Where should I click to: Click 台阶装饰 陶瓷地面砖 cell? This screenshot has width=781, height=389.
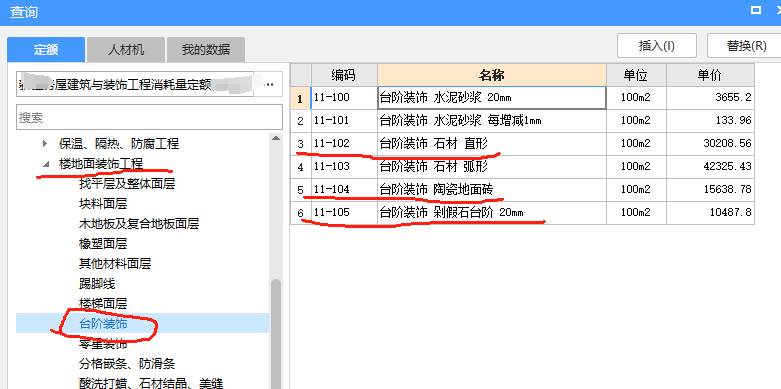(x=492, y=190)
